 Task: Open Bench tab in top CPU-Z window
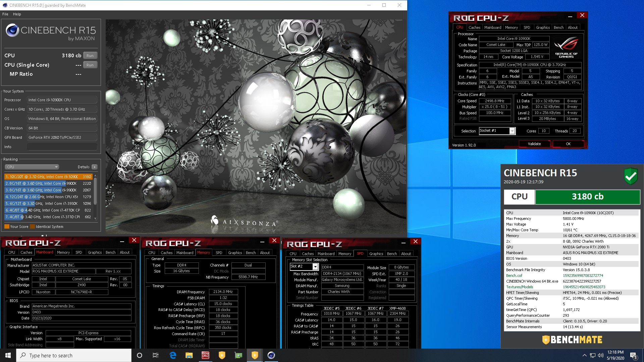(x=558, y=27)
